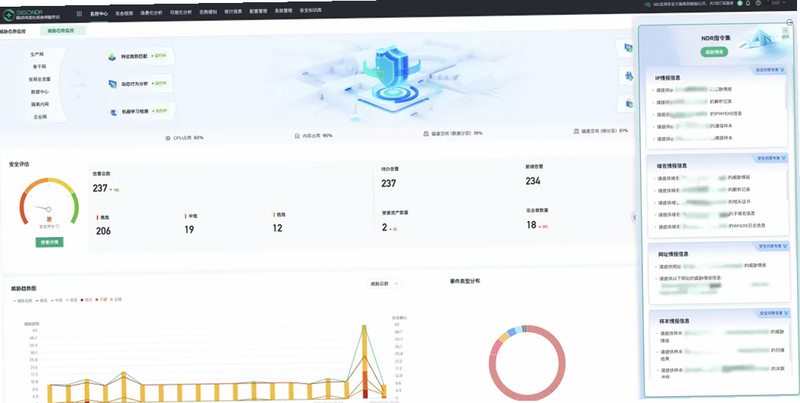Click the 威胁情报 button in NDR panel
The width and height of the screenshot is (800, 403).
[714, 52]
